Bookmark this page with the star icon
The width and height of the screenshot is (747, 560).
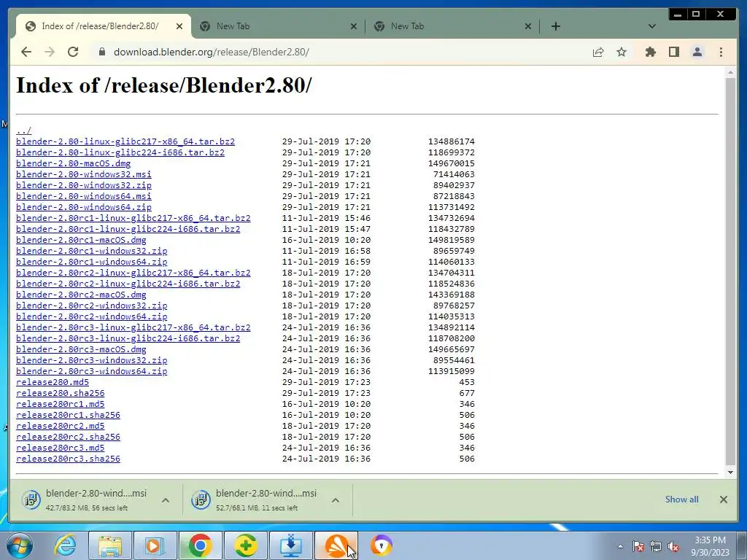pos(622,52)
